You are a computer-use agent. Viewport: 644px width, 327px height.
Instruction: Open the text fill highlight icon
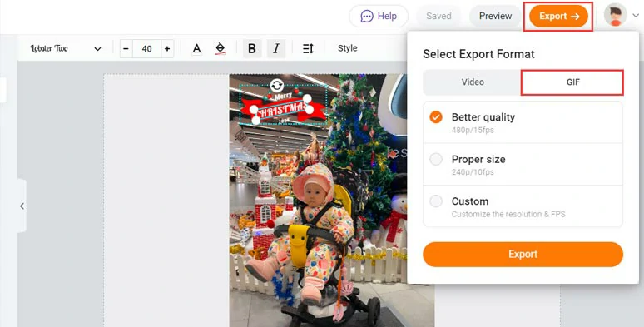(x=220, y=48)
